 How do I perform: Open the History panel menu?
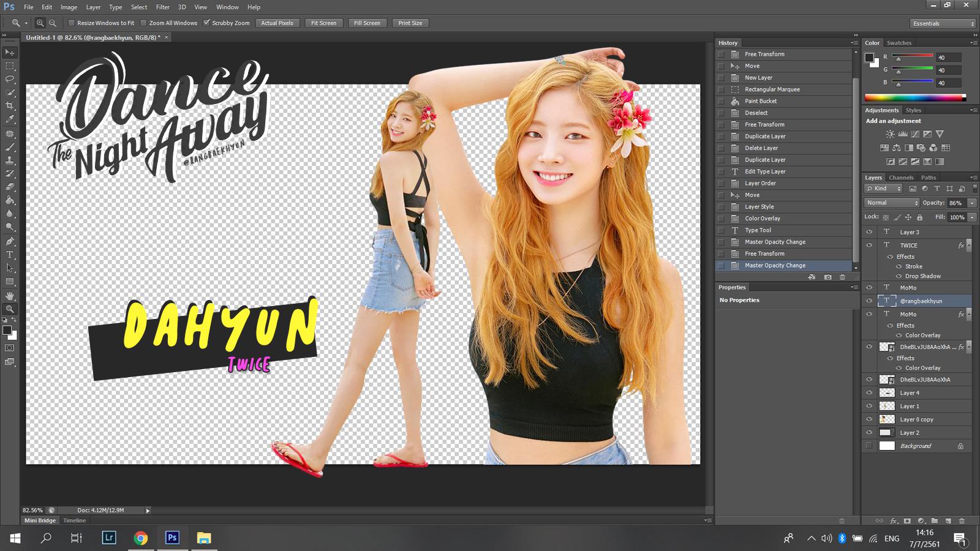click(x=854, y=43)
